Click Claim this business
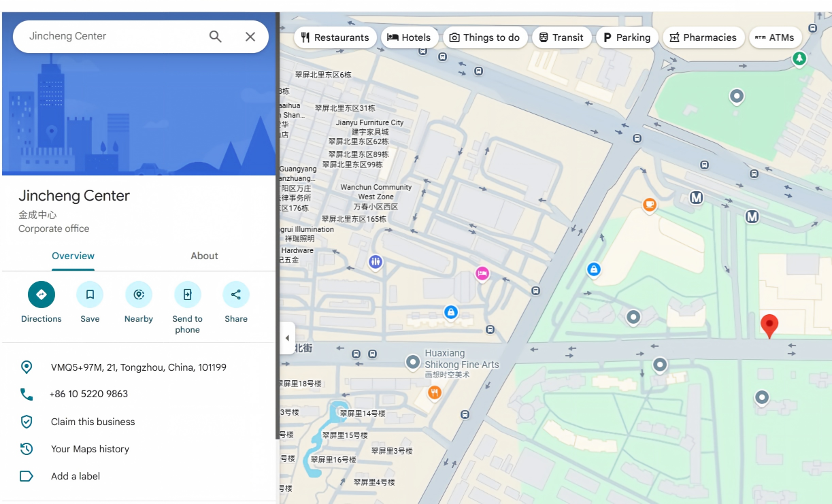832x504 pixels. pos(93,422)
